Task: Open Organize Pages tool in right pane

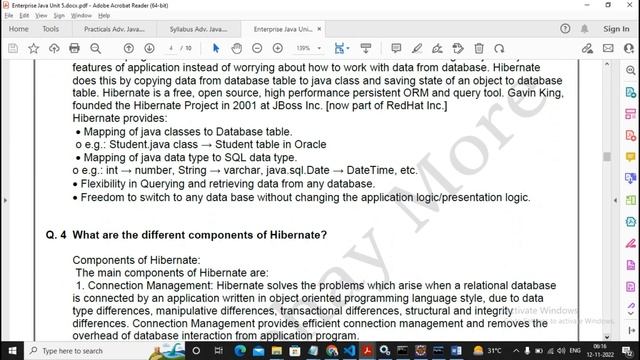Action: (x=631, y=200)
